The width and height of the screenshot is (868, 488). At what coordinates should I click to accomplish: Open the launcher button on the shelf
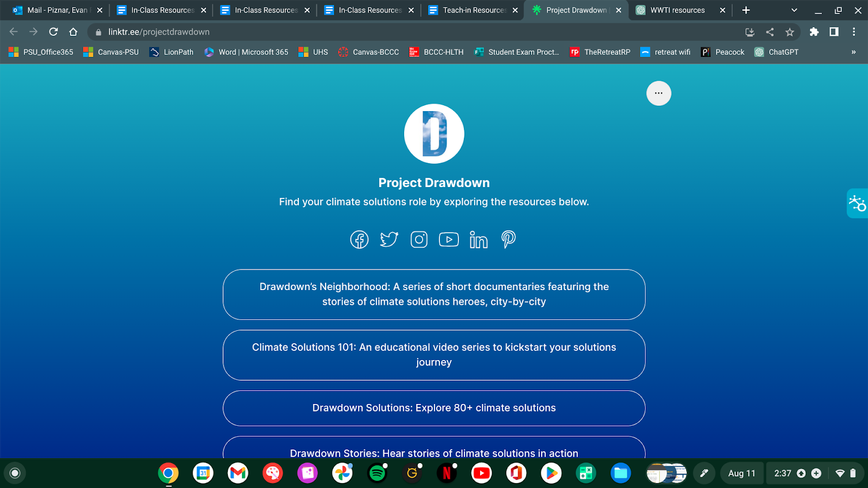(x=15, y=473)
